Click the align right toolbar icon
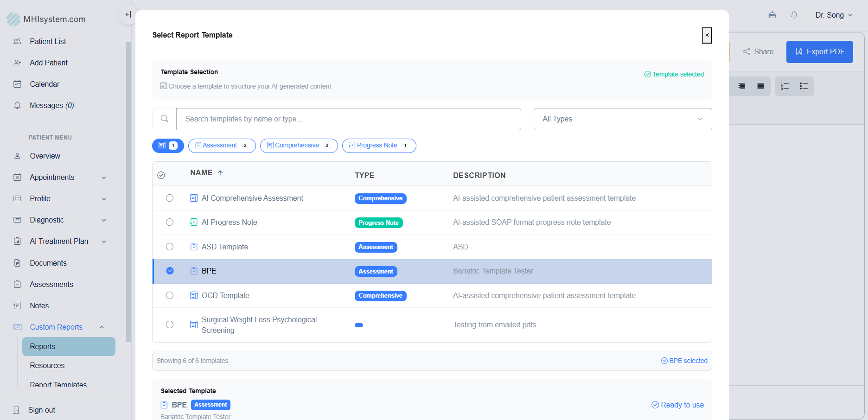Viewport: 868px width, 420px height. point(741,86)
